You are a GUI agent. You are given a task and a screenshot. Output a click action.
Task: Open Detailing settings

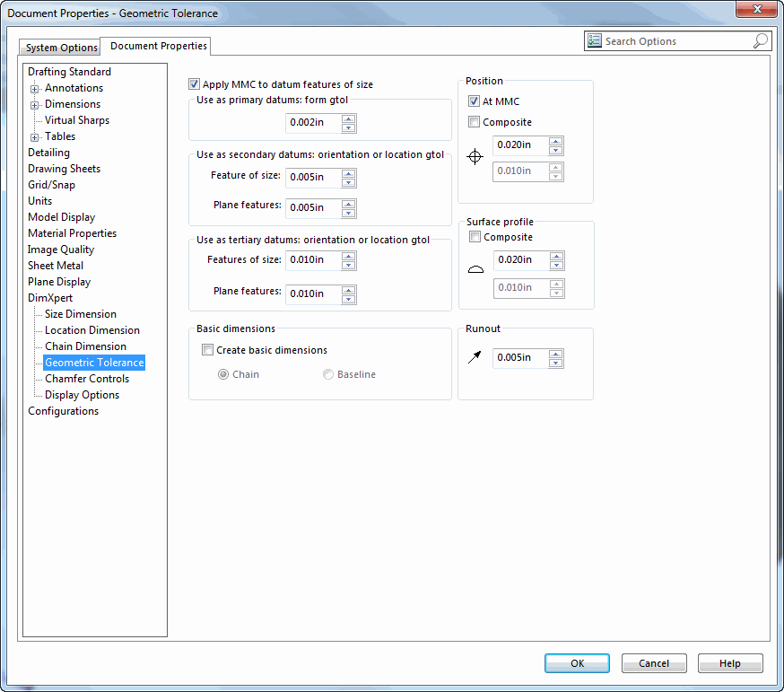(49, 153)
